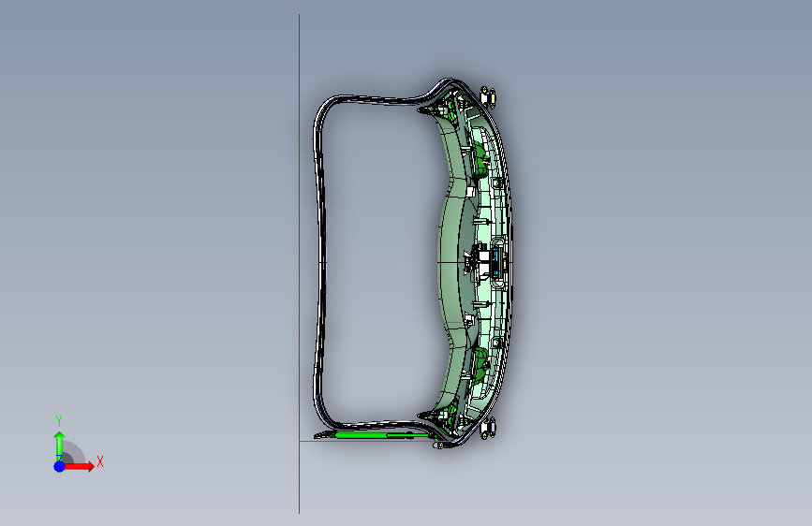
Task: Click the blue Z axis dot of triad
Action: (59, 466)
